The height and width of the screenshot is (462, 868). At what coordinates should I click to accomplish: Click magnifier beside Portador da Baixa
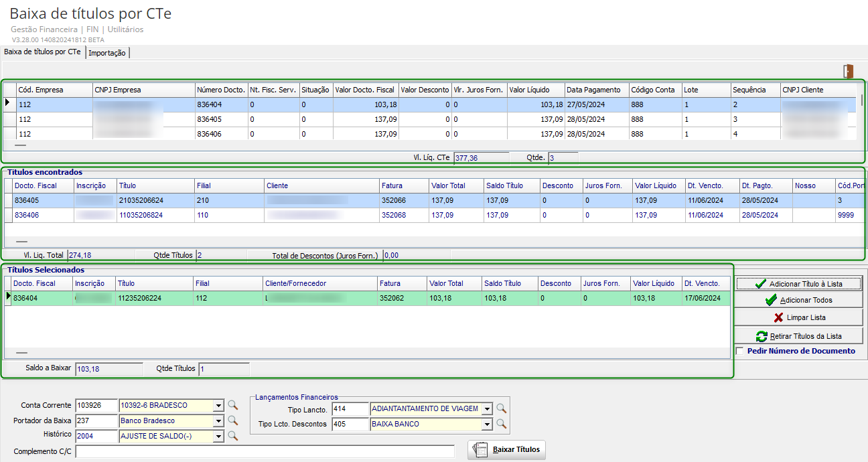click(233, 420)
